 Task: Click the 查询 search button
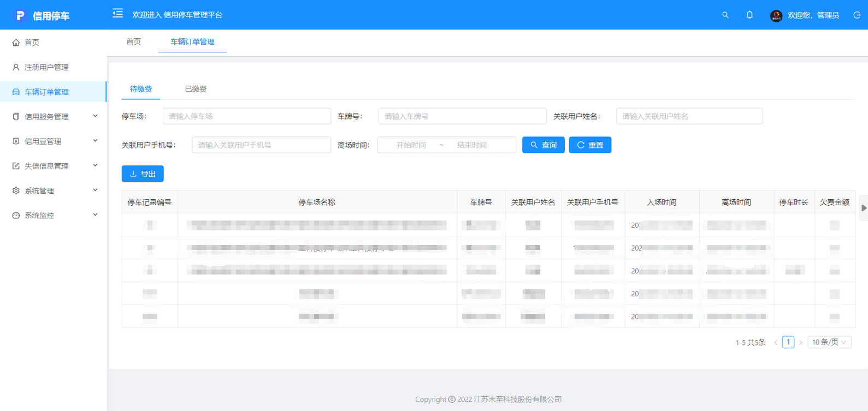(x=543, y=145)
